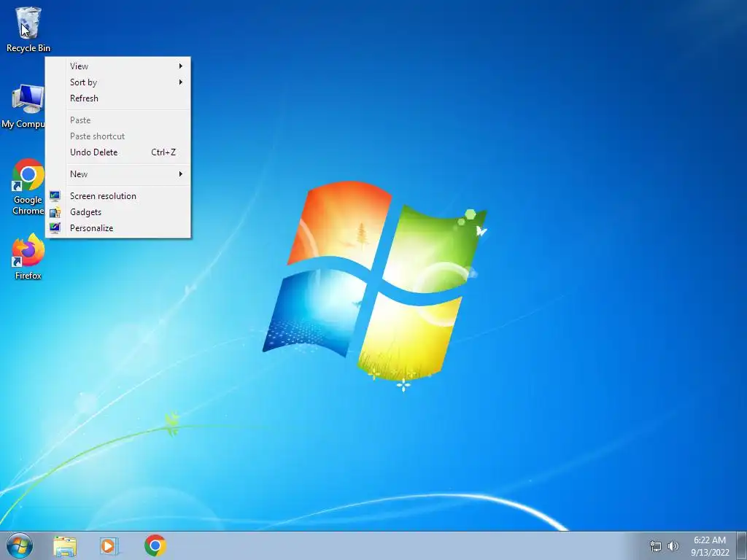This screenshot has width=747, height=560.
Task: Click the volume speaker tray icon
Action: point(673,546)
